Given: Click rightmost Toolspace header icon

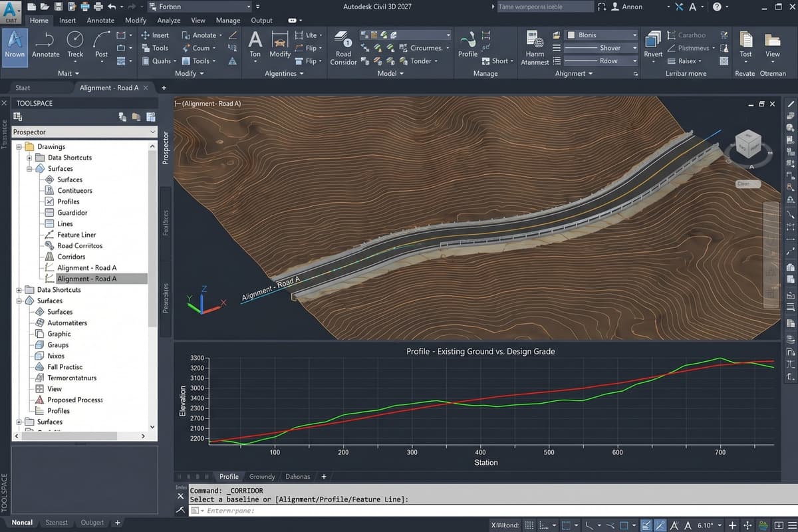Looking at the screenshot, I should pos(150,116).
